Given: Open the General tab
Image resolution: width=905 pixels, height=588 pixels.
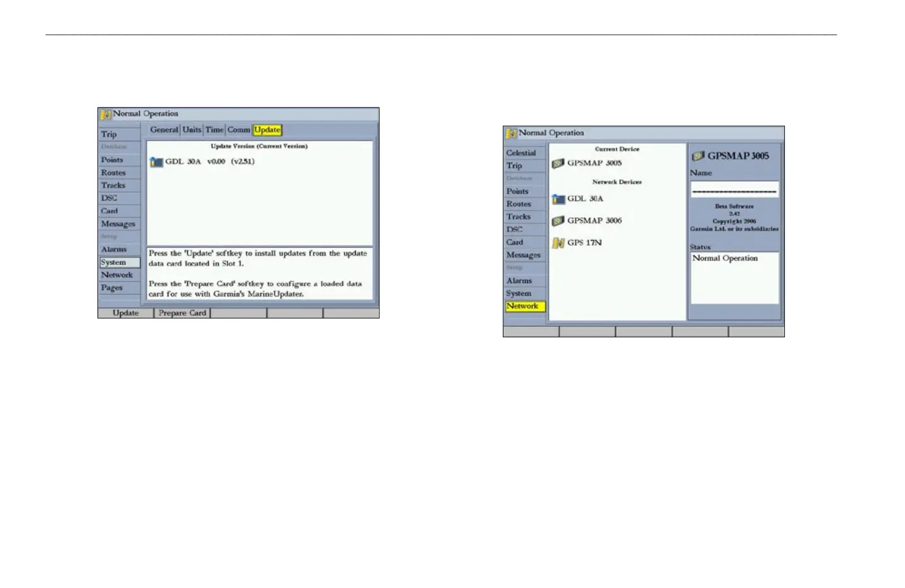Looking at the screenshot, I should pos(164,130).
